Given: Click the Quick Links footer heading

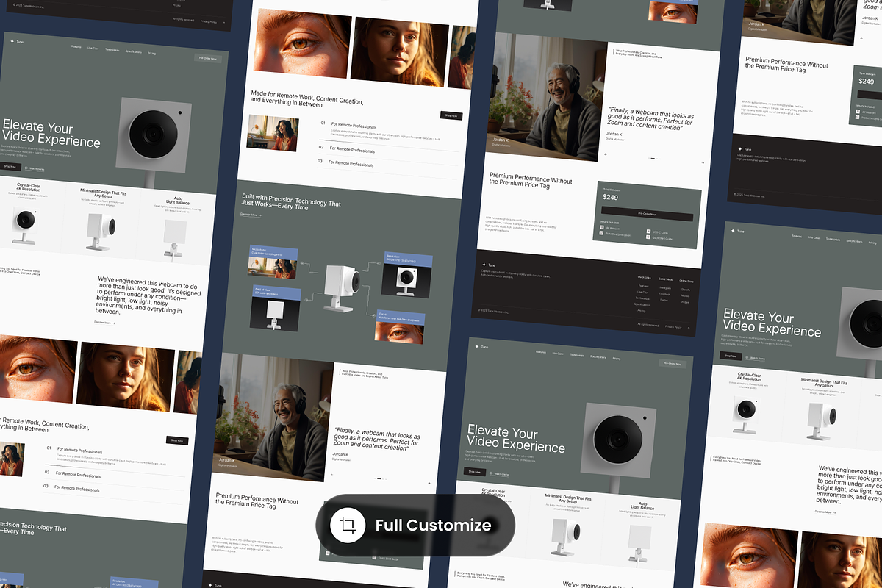Looking at the screenshot, I should [x=645, y=277].
